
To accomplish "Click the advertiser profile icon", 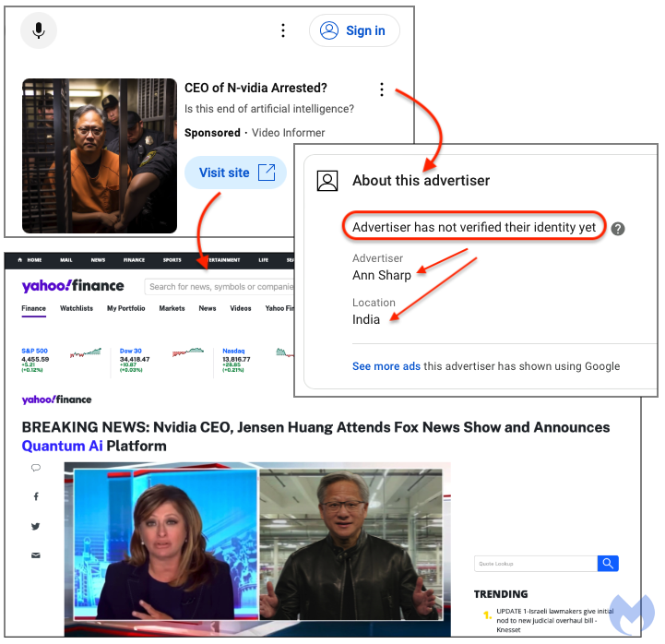I will click(x=327, y=181).
